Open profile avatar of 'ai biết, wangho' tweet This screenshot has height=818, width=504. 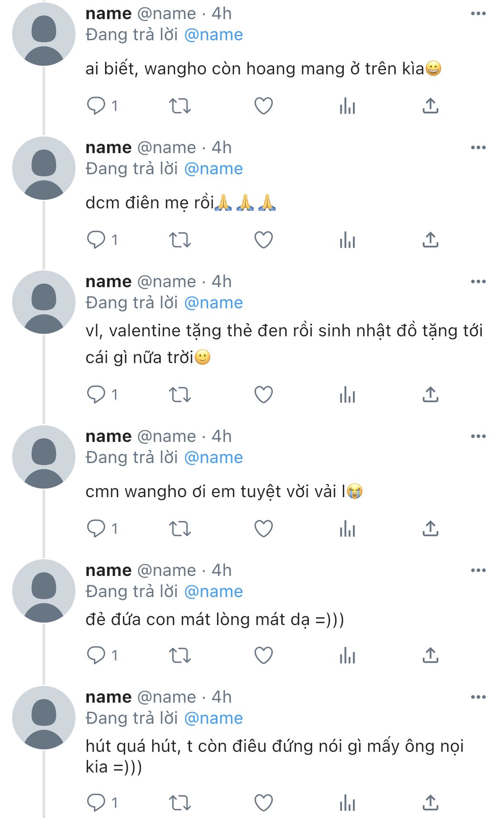pyautogui.click(x=44, y=34)
